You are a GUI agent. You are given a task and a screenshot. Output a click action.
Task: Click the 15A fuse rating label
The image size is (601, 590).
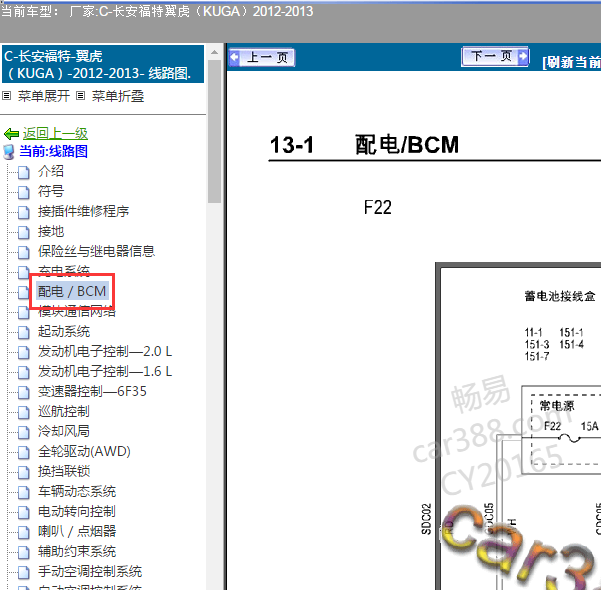coord(590,426)
